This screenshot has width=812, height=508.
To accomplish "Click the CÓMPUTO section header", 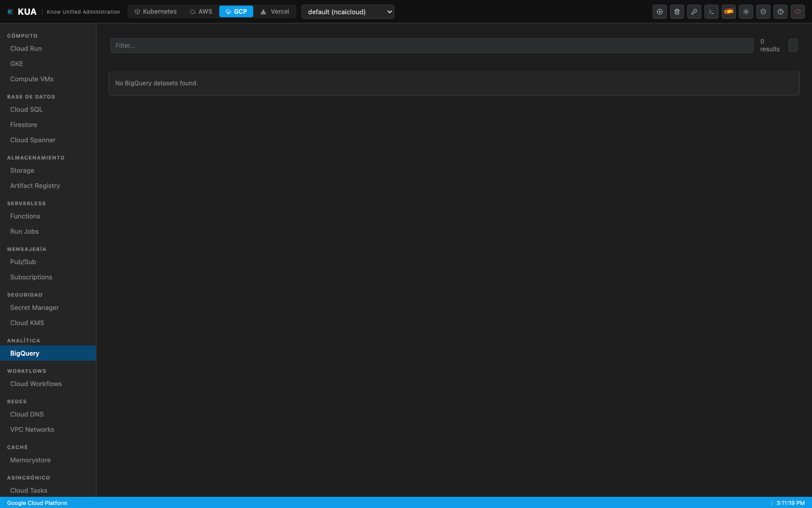I will pos(22,36).
